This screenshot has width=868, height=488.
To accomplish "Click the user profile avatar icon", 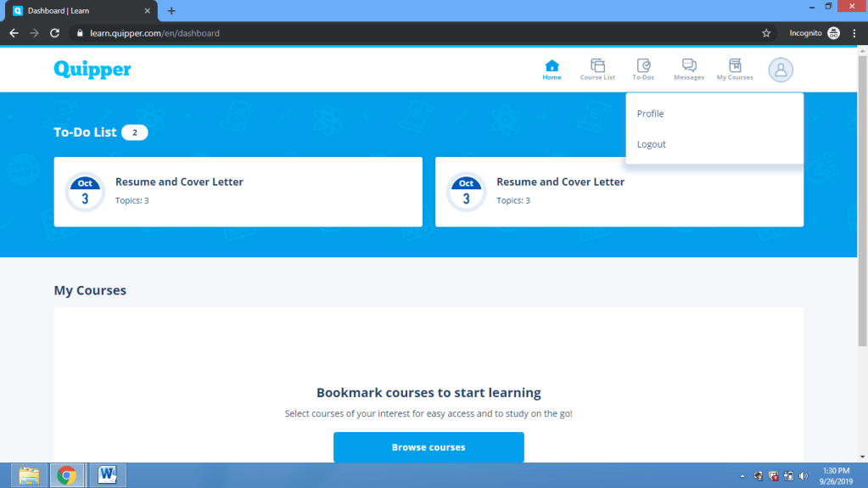I will (x=781, y=70).
